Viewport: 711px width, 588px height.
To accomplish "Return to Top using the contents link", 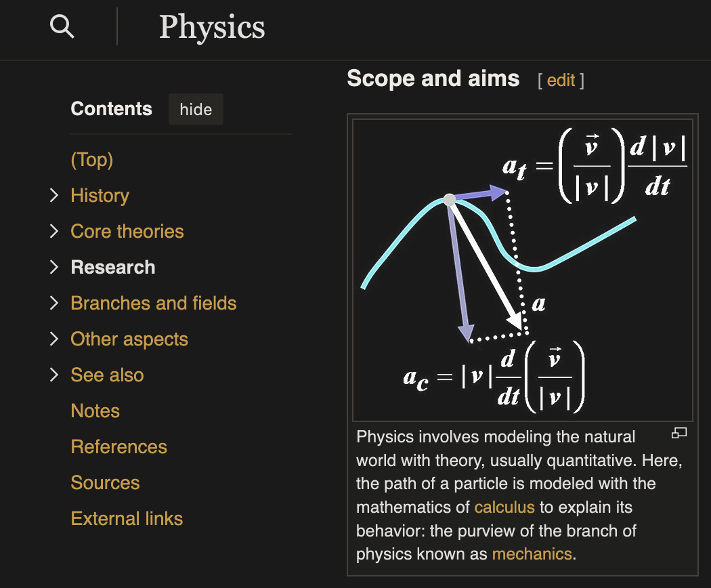I will point(91,159).
